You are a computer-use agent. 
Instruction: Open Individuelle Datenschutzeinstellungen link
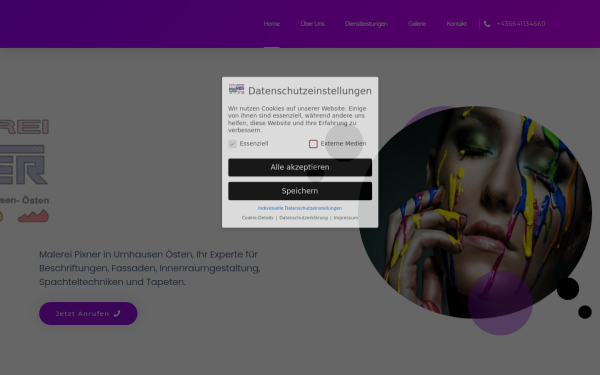pyautogui.click(x=300, y=208)
